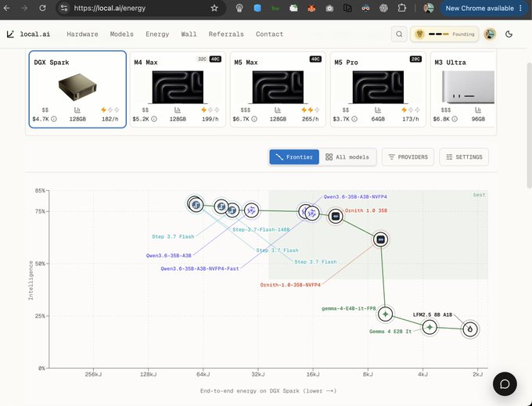
Task: Open the Chrome profile avatar
Action: pos(429,8)
